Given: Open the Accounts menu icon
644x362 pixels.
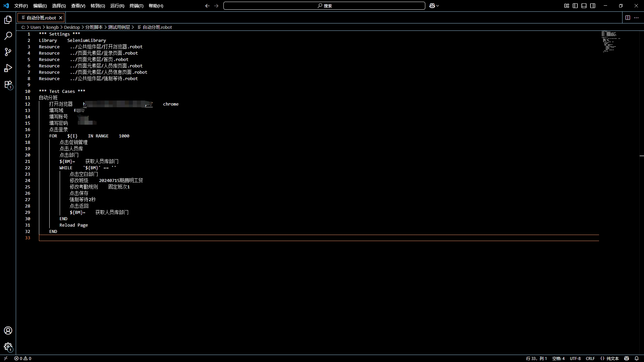Looking at the screenshot, I should pos(8,330).
